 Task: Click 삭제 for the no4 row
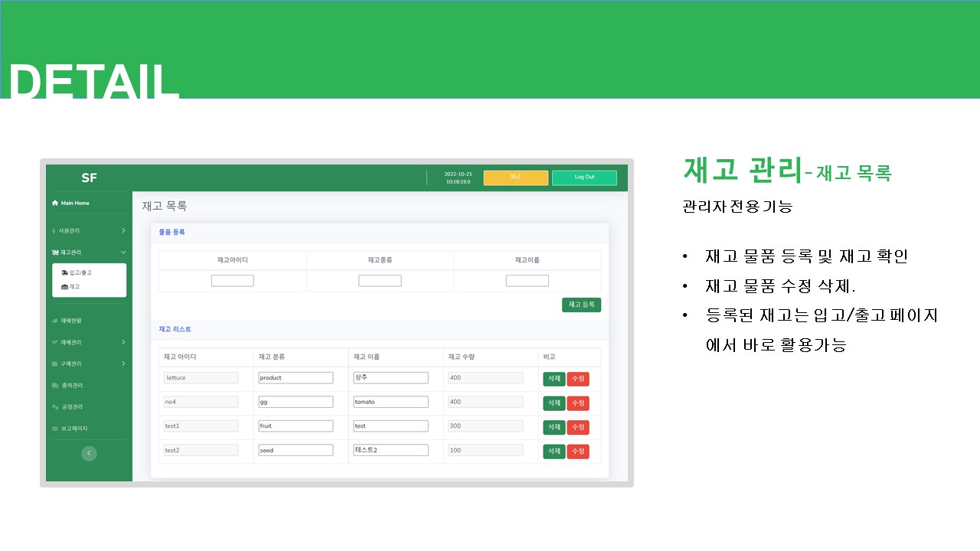click(x=554, y=403)
